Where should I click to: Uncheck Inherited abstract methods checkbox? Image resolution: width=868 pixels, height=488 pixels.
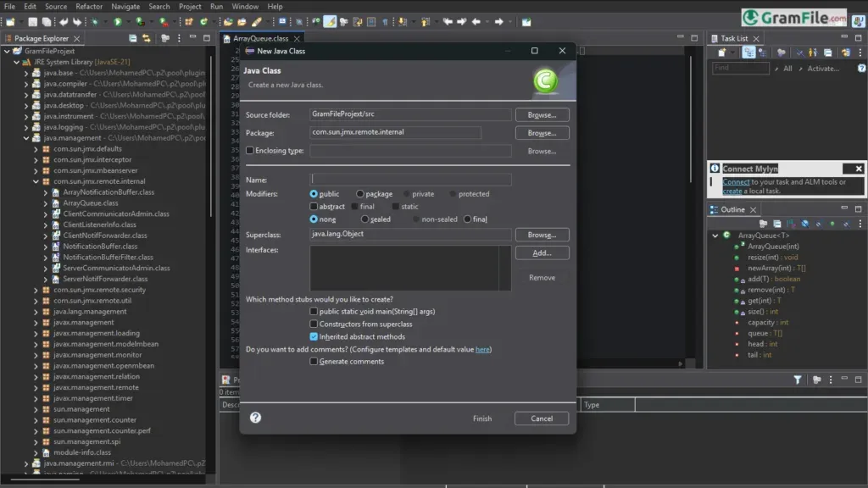click(x=314, y=336)
